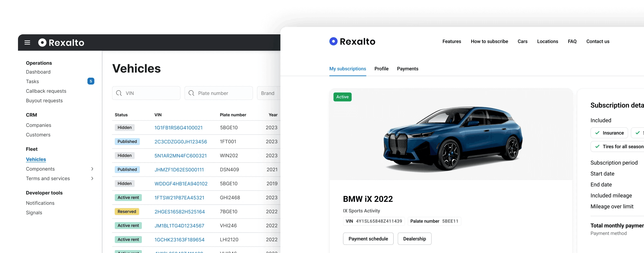Click the Dealership button
644x253 pixels.
pyautogui.click(x=414, y=239)
